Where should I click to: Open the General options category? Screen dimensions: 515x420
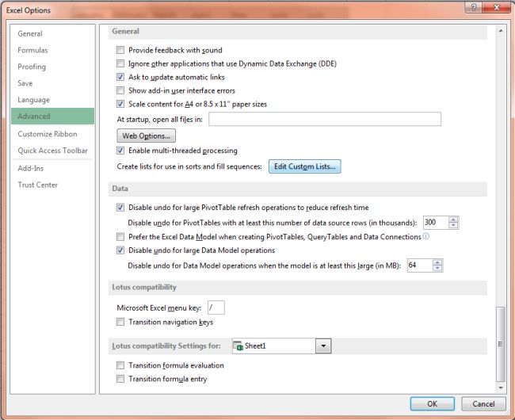pyautogui.click(x=52, y=33)
